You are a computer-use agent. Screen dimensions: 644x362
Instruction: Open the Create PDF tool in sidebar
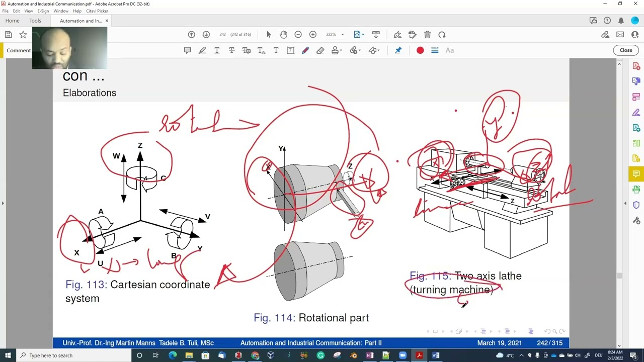[x=636, y=66]
